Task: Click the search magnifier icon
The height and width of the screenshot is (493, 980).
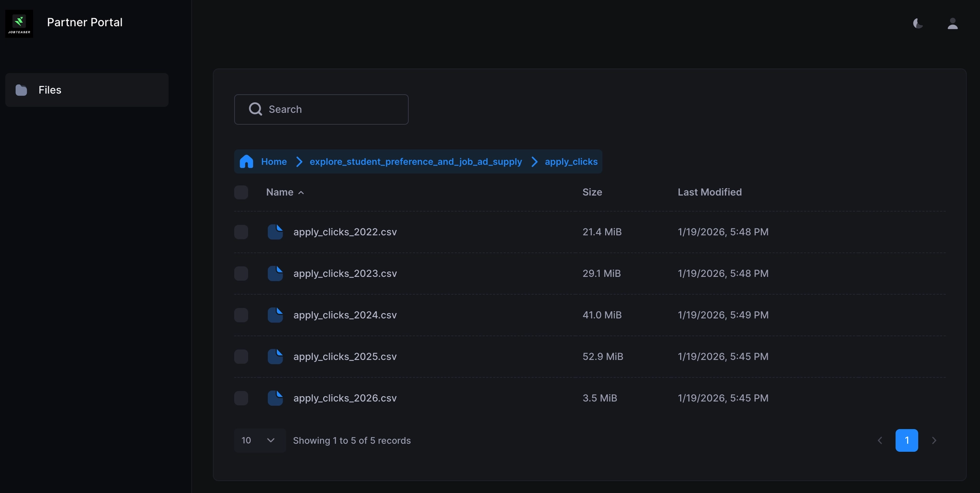Action: pyautogui.click(x=256, y=110)
